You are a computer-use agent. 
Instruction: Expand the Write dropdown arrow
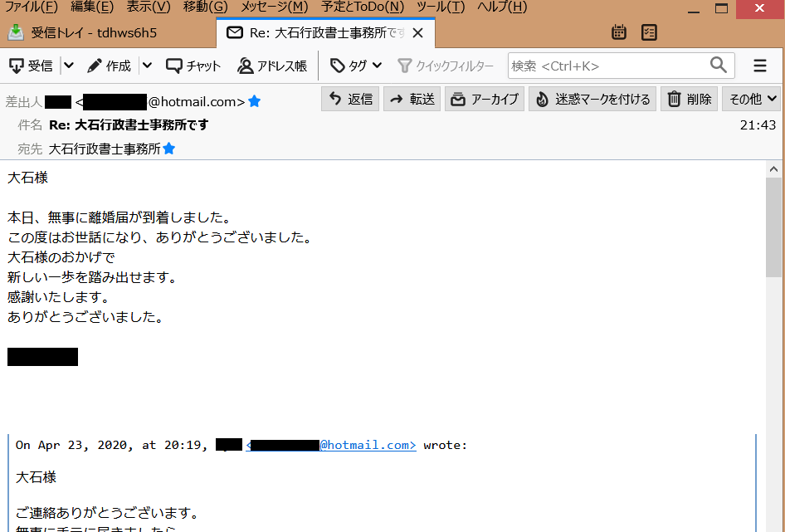147,66
